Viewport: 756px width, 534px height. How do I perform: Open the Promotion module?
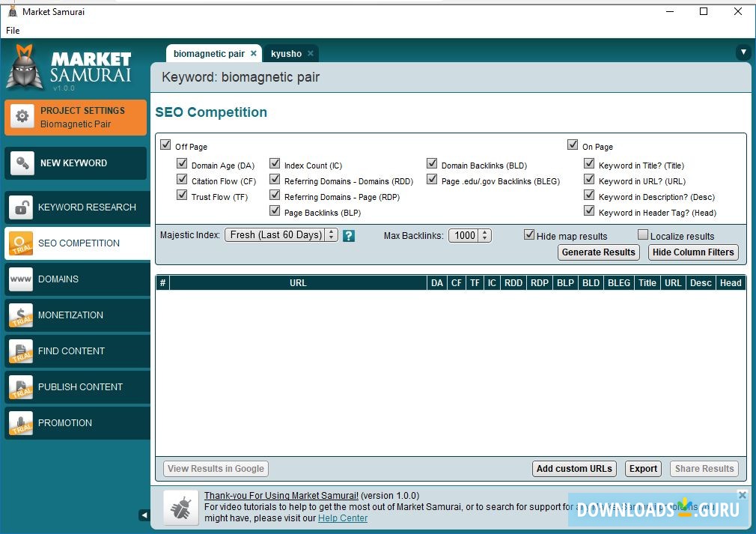click(77, 423)
